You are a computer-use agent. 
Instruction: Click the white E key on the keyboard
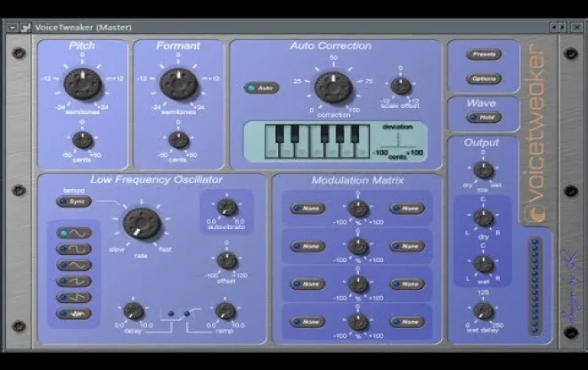coord(302,151)
